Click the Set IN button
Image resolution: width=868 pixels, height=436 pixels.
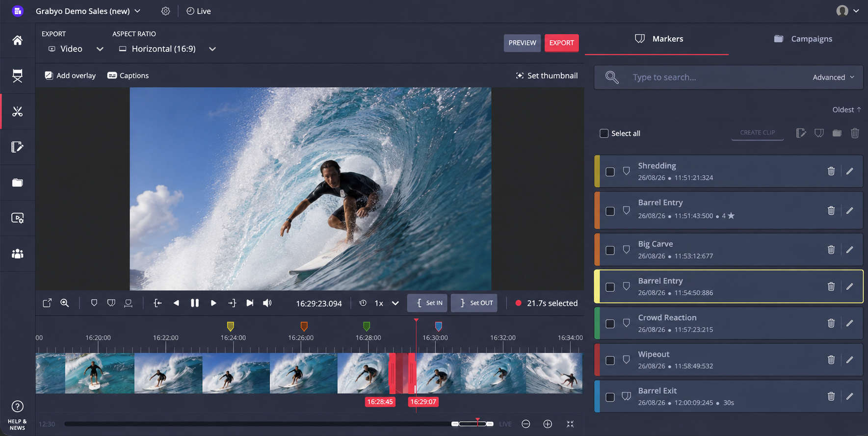tap(427, 303)
